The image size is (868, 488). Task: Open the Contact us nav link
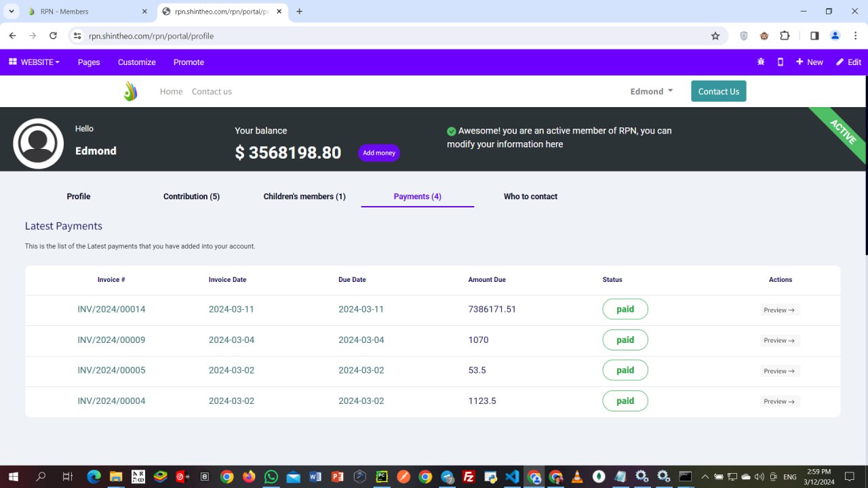pos(212,91)
